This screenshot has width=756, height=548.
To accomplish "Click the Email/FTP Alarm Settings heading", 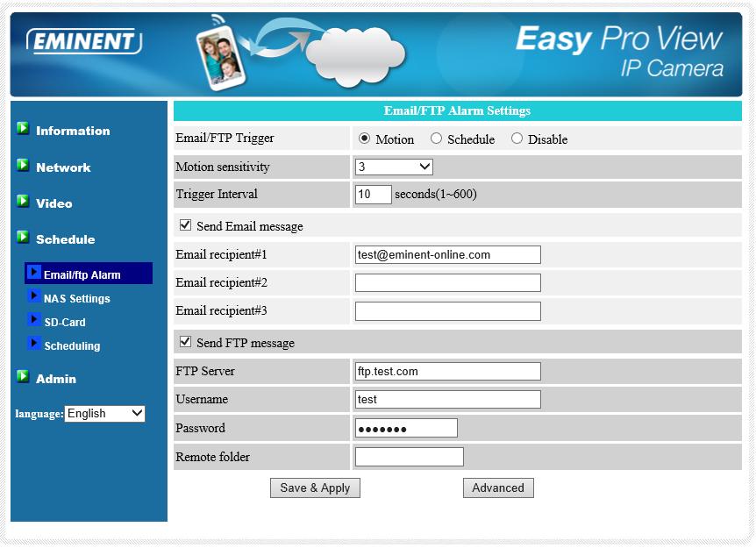I will [457, 110].
